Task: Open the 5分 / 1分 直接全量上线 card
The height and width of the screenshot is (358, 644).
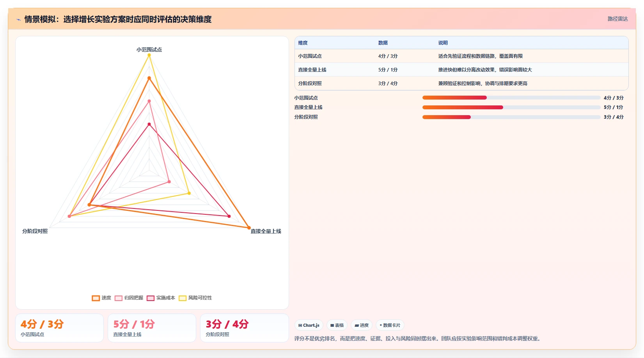Action: click(x=152, y=328)
